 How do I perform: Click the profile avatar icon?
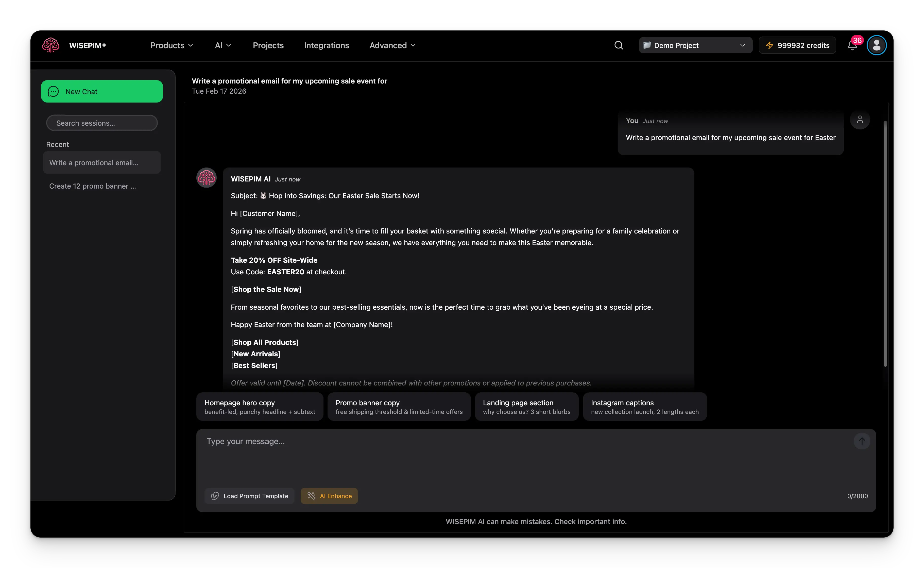876,45
